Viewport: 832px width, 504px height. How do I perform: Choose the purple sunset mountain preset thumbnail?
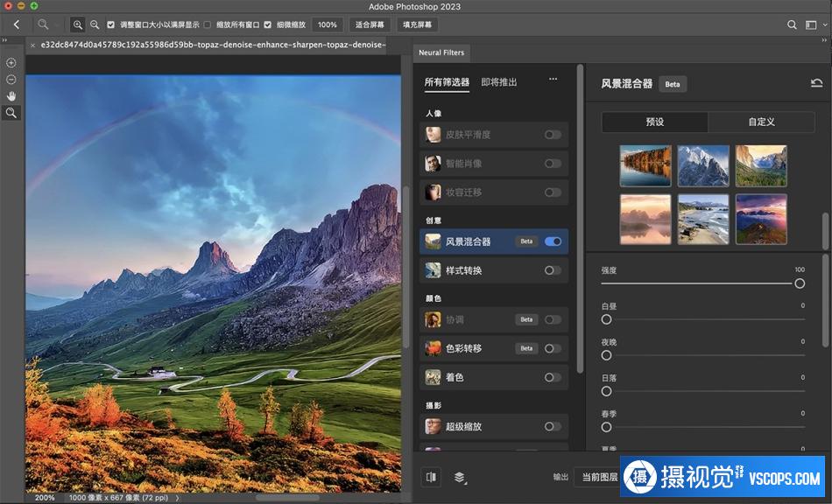point(761,220)
